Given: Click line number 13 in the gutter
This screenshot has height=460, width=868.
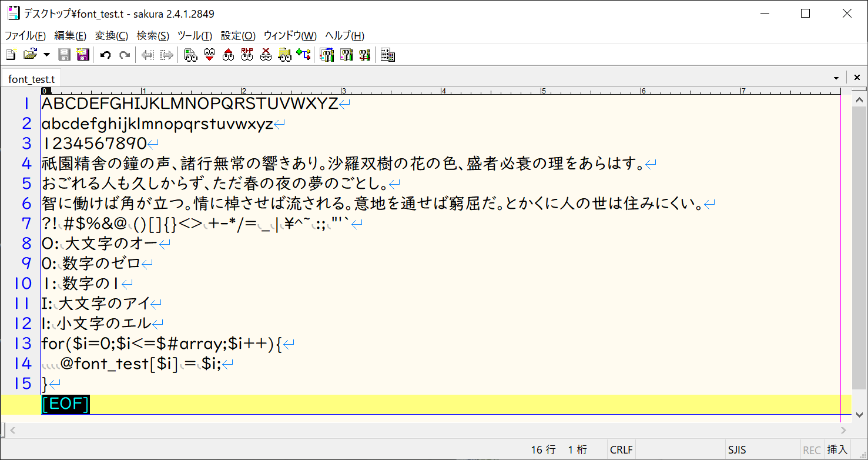Looking at the screenshot, I should pos(22,343).
